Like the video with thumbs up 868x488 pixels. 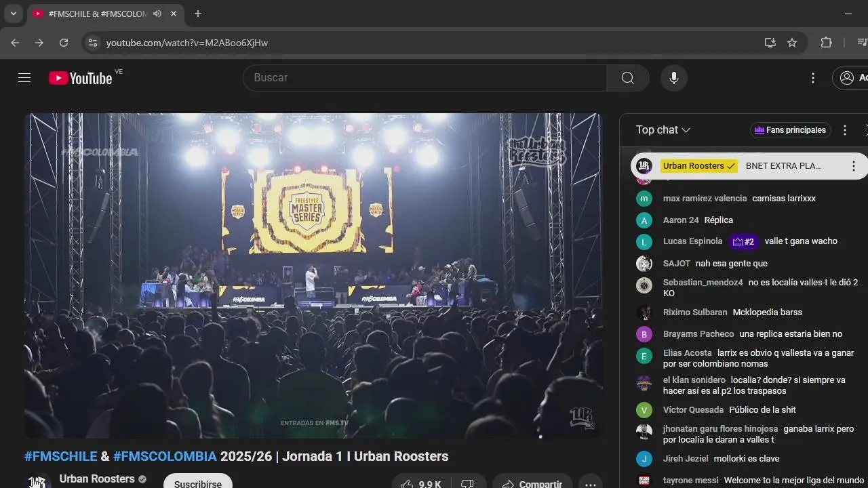420,484
